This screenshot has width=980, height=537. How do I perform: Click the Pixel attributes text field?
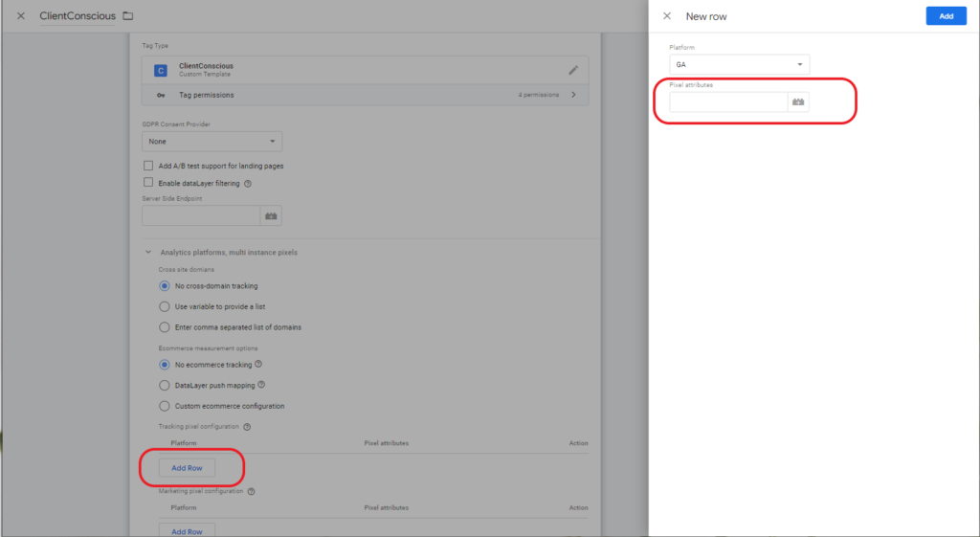point(727,101)
